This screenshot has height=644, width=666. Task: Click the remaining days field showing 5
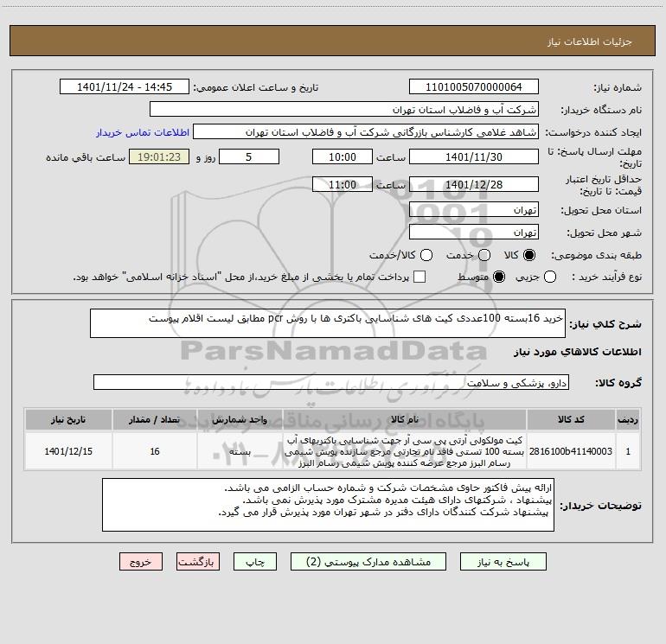coord(249,156)
